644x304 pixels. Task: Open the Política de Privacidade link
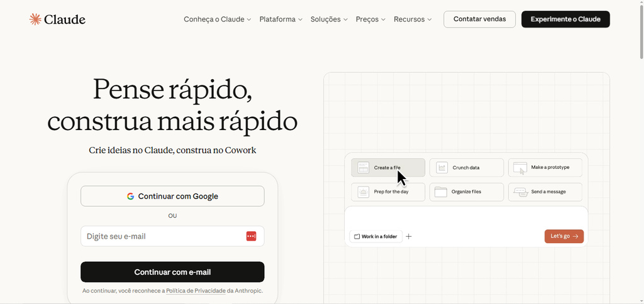[x=196, y=291]
